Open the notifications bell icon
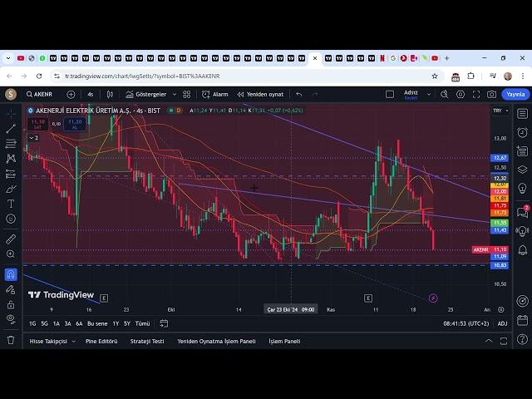The height and width of the screenshot is (399, 532). pyautogui.click(x=523, y=250)
